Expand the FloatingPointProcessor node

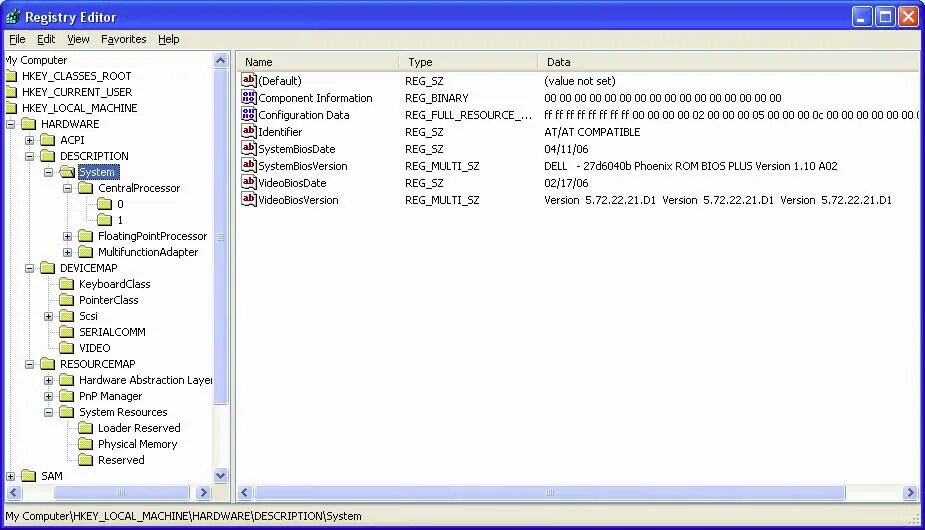click(68, 236)
